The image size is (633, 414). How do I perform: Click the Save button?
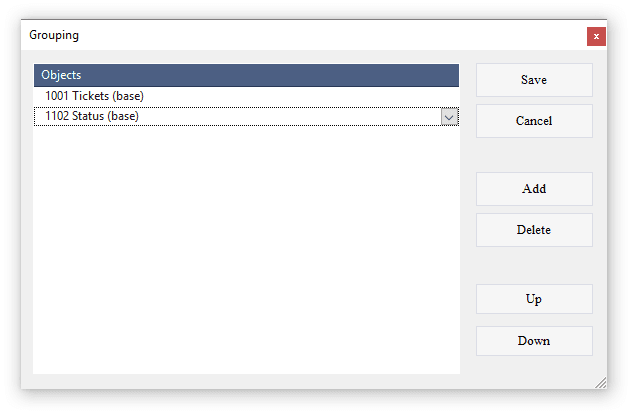pyautogui.click(x=534, y=80)
